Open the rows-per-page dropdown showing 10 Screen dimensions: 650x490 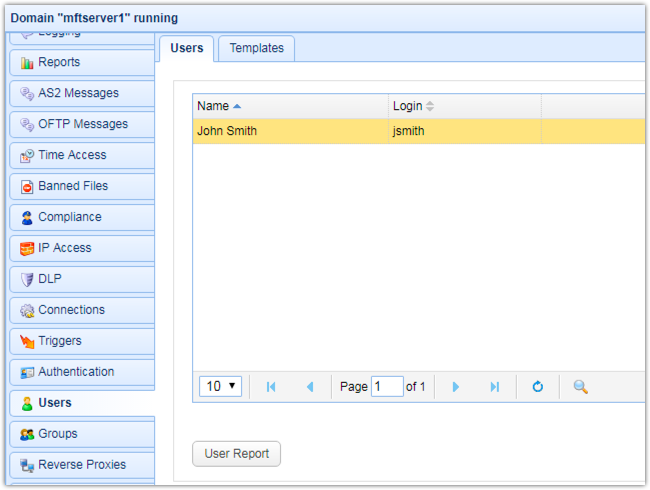click(221, 386)
